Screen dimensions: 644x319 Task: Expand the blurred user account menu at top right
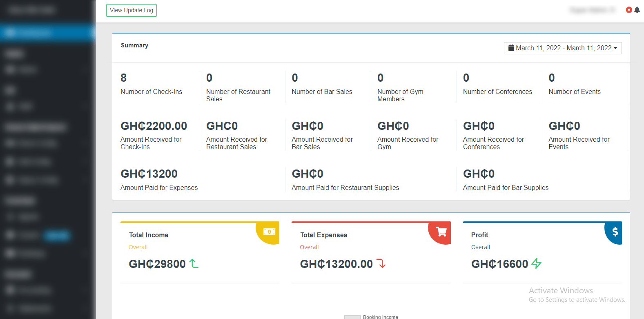click(592, 10)
